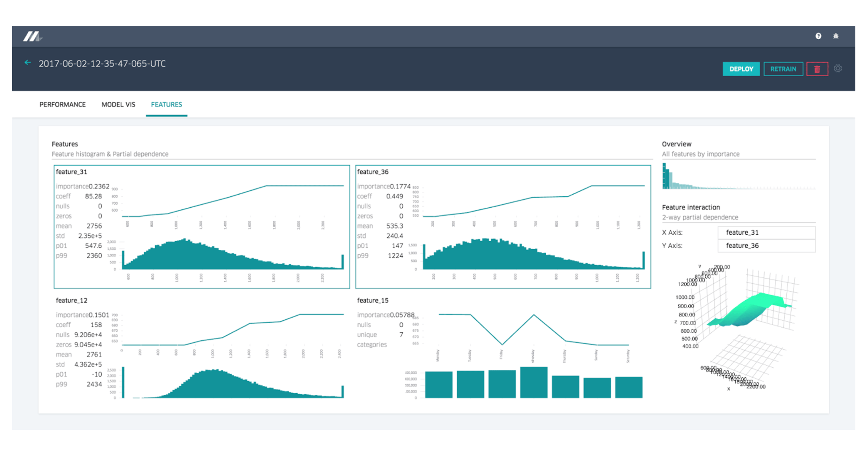868x456 pixels.
Task: Open the X Axis feature_31 selector
Action: click(x=766, y=232)
